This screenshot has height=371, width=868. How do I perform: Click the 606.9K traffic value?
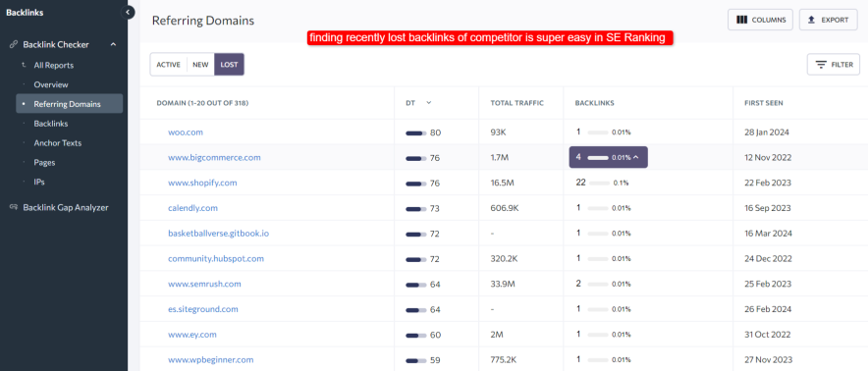(x=505, y=208)
